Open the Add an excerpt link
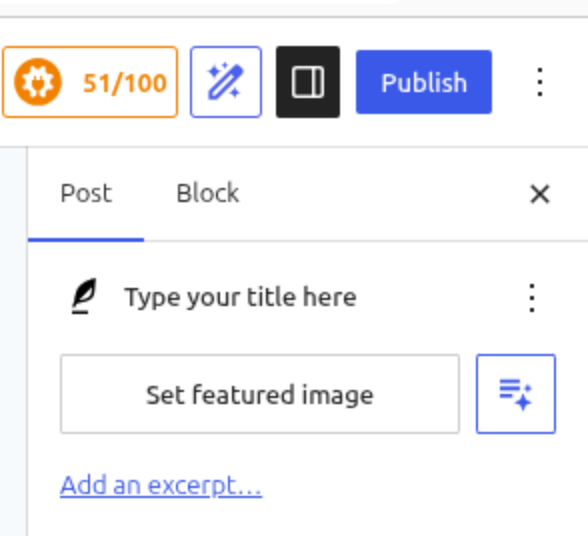 click(x=161, y=485)
